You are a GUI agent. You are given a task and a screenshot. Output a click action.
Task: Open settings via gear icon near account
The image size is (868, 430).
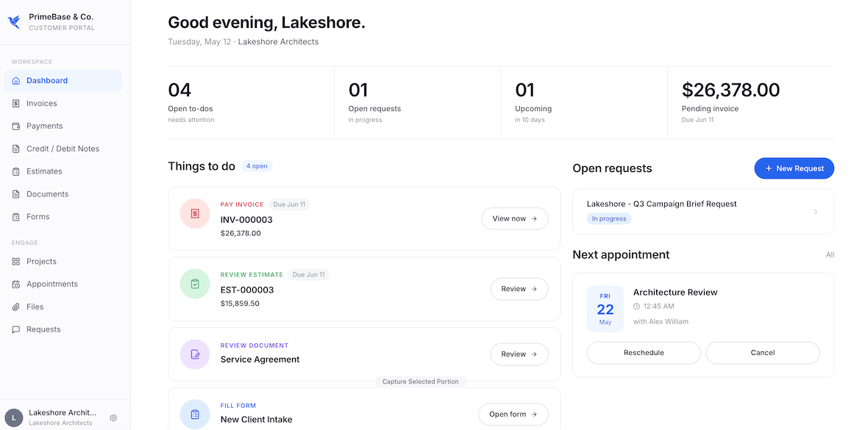coord(113,418)
